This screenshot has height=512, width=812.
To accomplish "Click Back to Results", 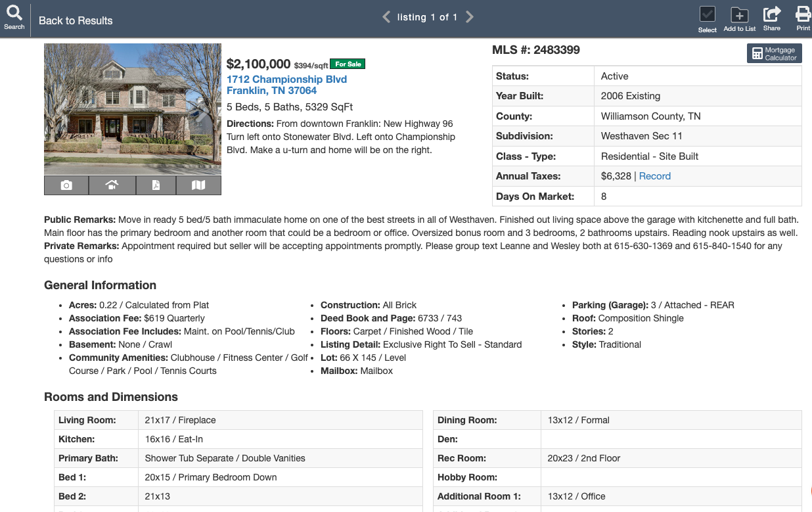I will tap(75, 20).
